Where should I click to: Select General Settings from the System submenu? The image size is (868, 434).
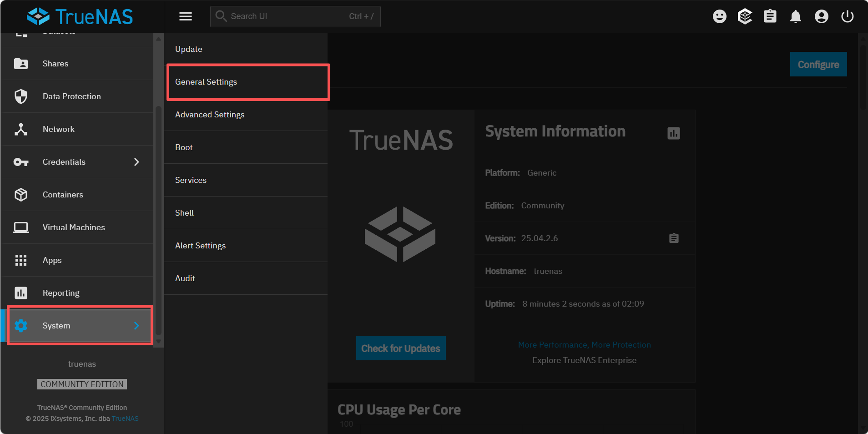206,82
